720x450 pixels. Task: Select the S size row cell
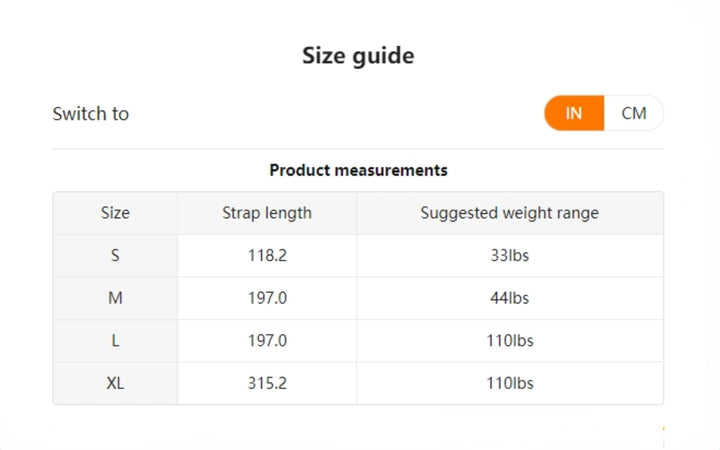point(115,255)
